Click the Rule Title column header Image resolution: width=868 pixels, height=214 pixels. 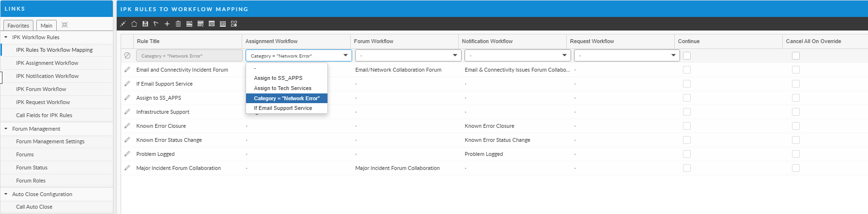click(148, 41)
